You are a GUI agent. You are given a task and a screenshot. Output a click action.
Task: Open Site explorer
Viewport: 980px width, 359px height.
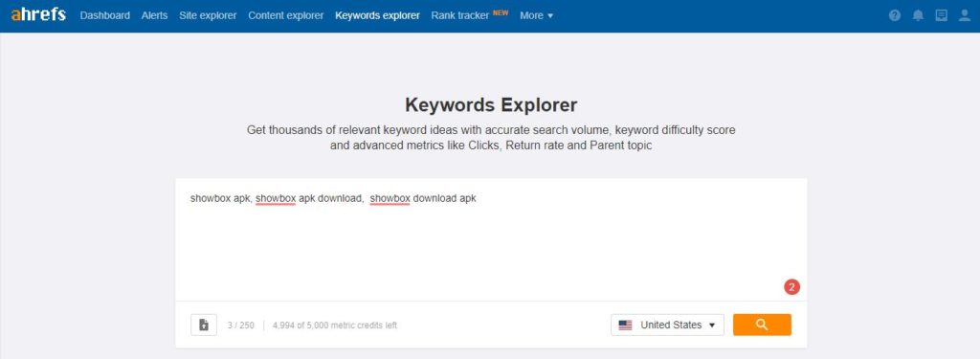(208, 15)
